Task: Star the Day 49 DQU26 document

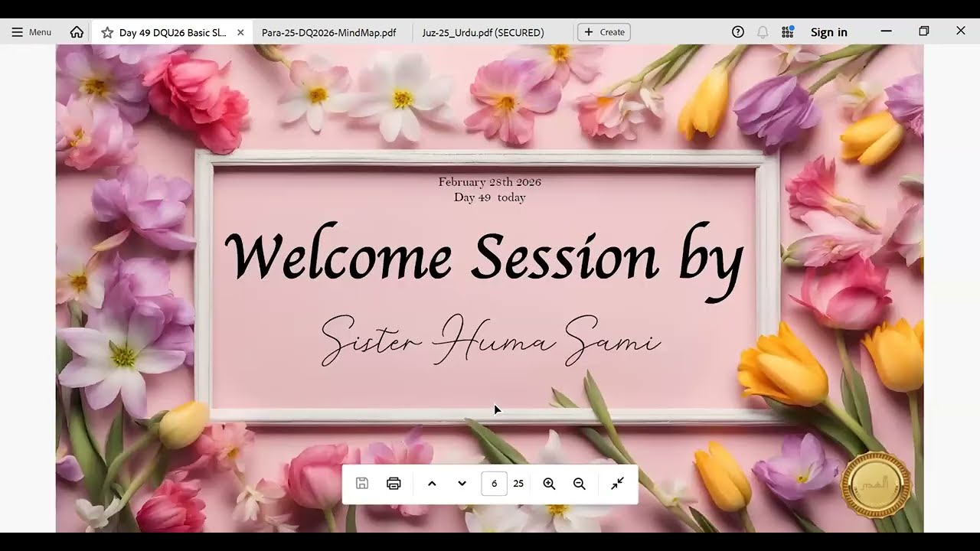Action: click(x=107, y=32)
